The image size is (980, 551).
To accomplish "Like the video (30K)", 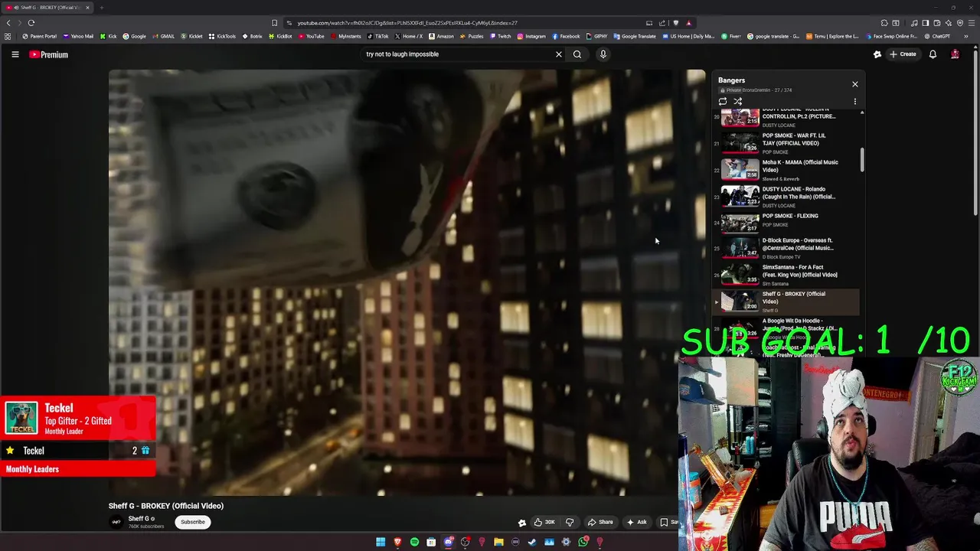I will click(x=544, y=522).
